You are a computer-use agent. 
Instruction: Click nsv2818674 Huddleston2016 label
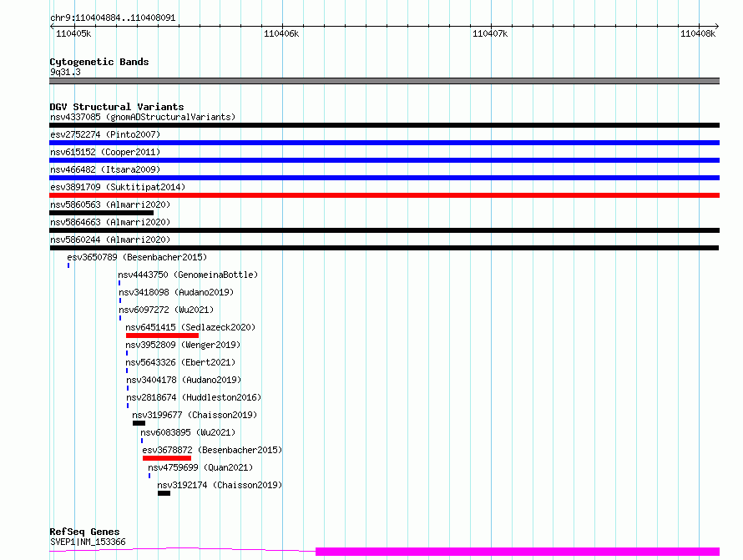click(x=194, y=397)
